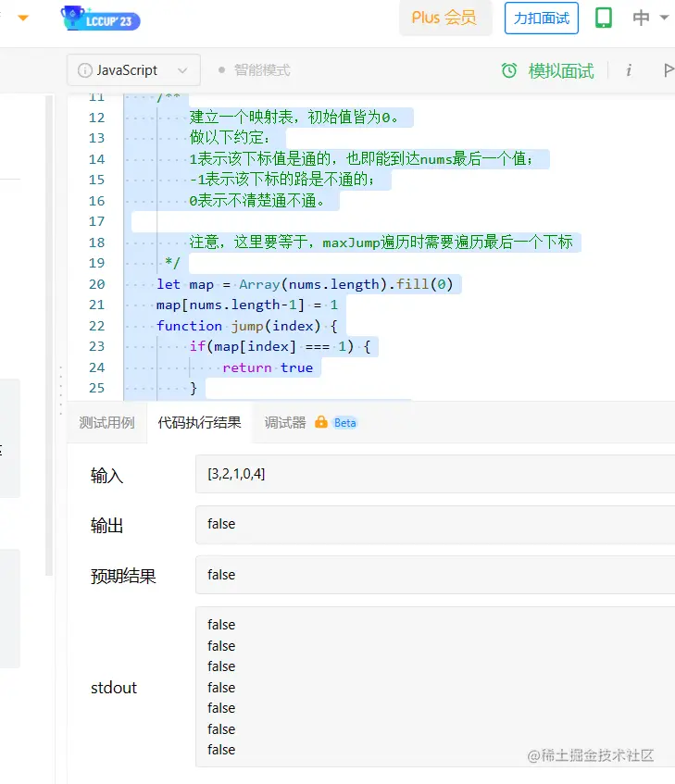Screen dimensions: 675x784
Task: Click comment beginning '注意,这里要等于'
Action: point(381,243)
